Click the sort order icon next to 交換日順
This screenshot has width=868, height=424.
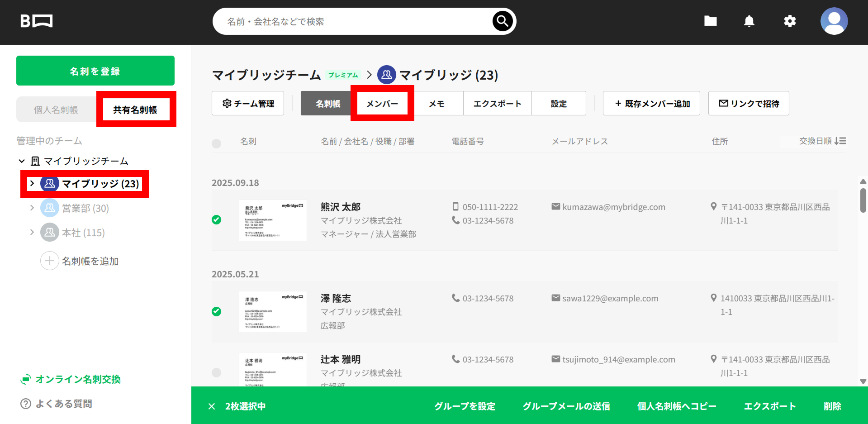click(840, 141)
